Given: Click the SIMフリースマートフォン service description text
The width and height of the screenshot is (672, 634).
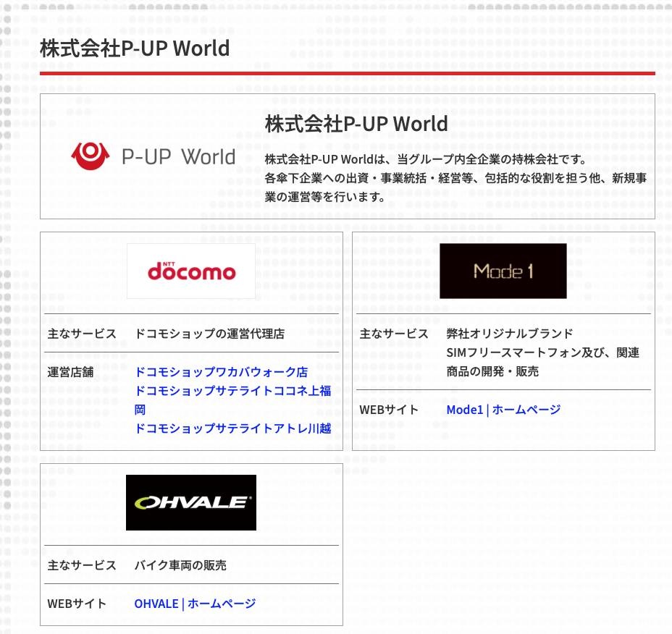Looking at the screenshot, I should (x=542, y=352).
